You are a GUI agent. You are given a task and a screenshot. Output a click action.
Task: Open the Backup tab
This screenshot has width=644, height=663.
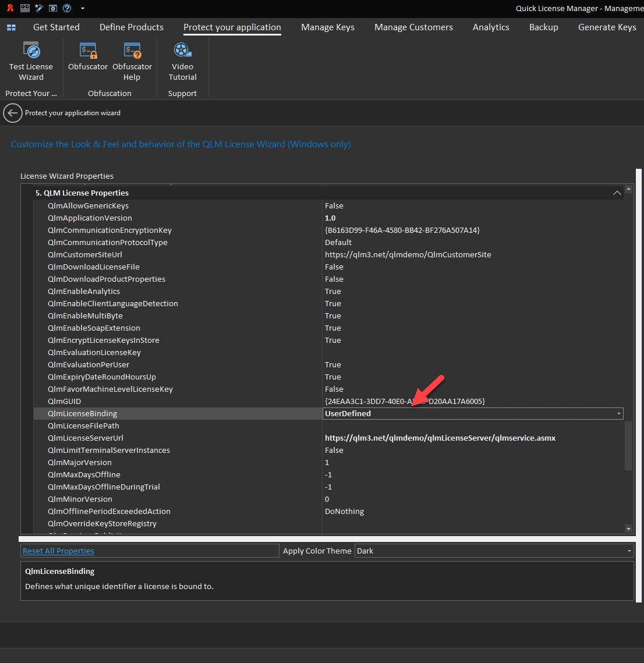[x=544, y=27]
